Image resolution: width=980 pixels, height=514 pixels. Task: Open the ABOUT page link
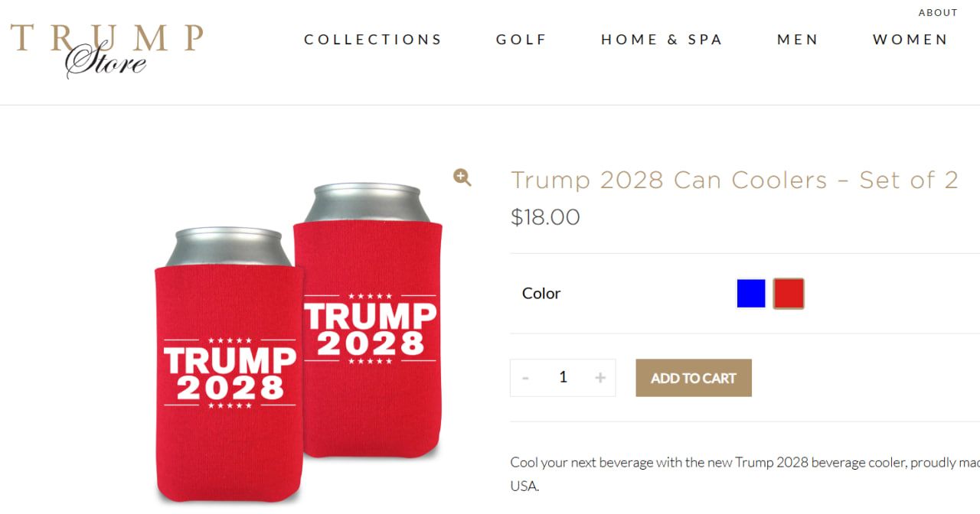coord(938,12)
